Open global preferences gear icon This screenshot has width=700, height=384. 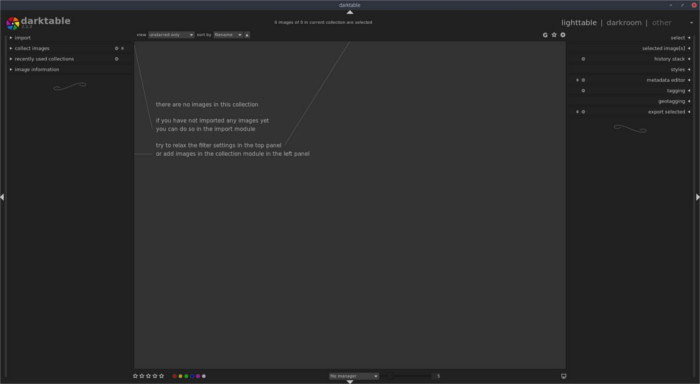tap(563, 35)
